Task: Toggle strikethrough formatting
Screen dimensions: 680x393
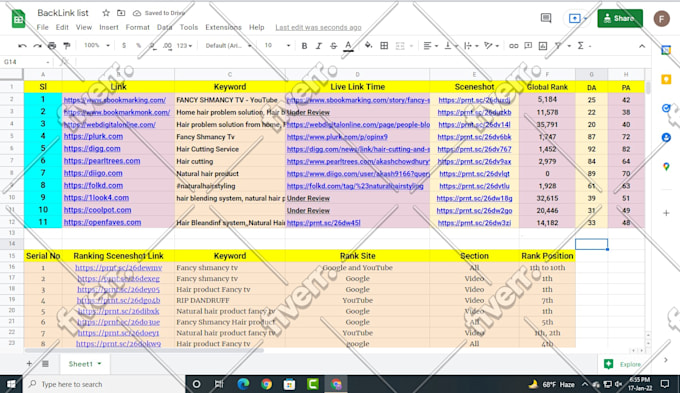Action: tap(333, 46)
